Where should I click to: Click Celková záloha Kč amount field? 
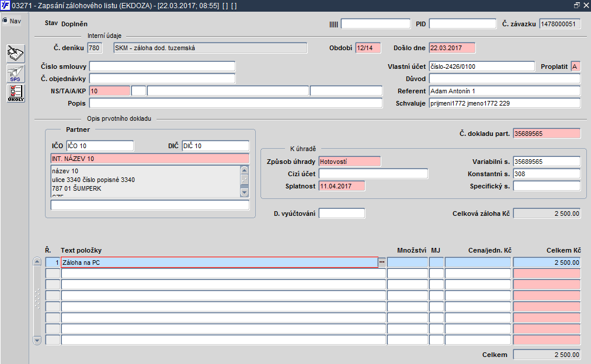click(547, 213)
